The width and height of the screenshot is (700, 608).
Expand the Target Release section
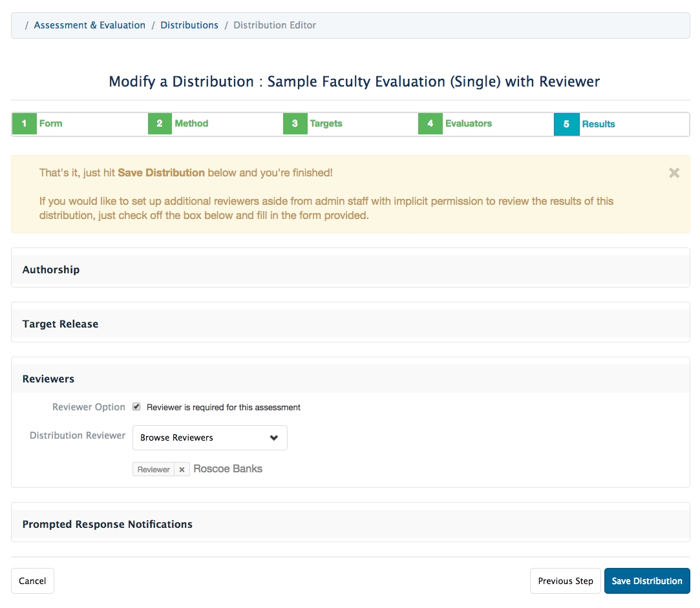point(60,324)
